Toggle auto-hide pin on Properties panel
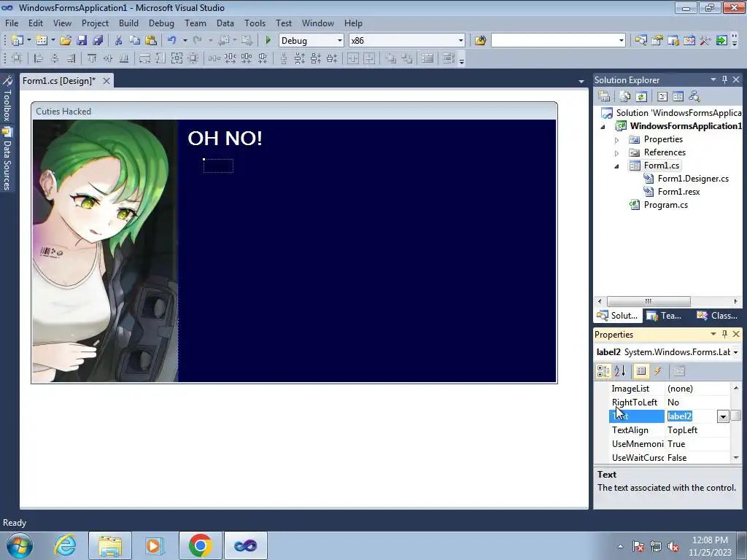 tap(724, 334)
